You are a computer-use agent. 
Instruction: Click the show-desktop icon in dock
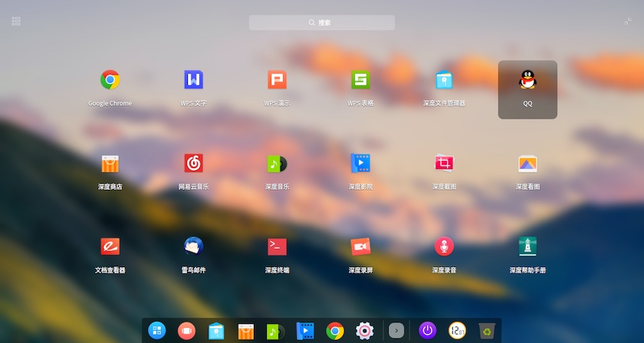(186, 330)
